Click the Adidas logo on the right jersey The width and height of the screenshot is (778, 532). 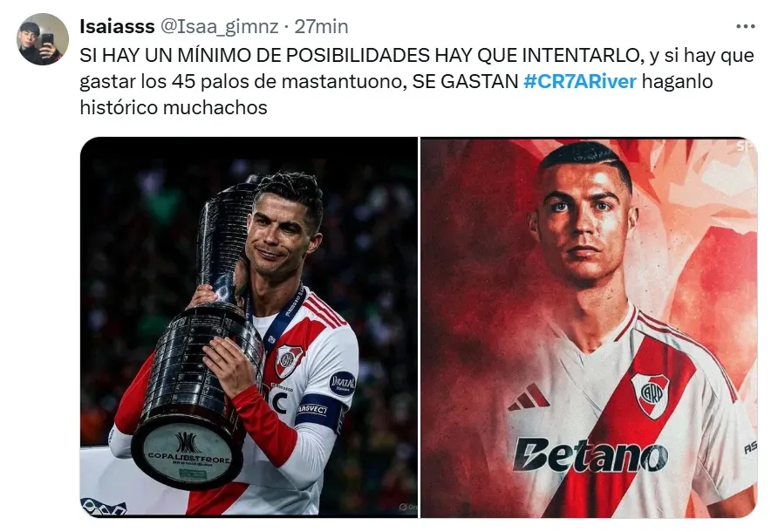[x=529, y=397]
